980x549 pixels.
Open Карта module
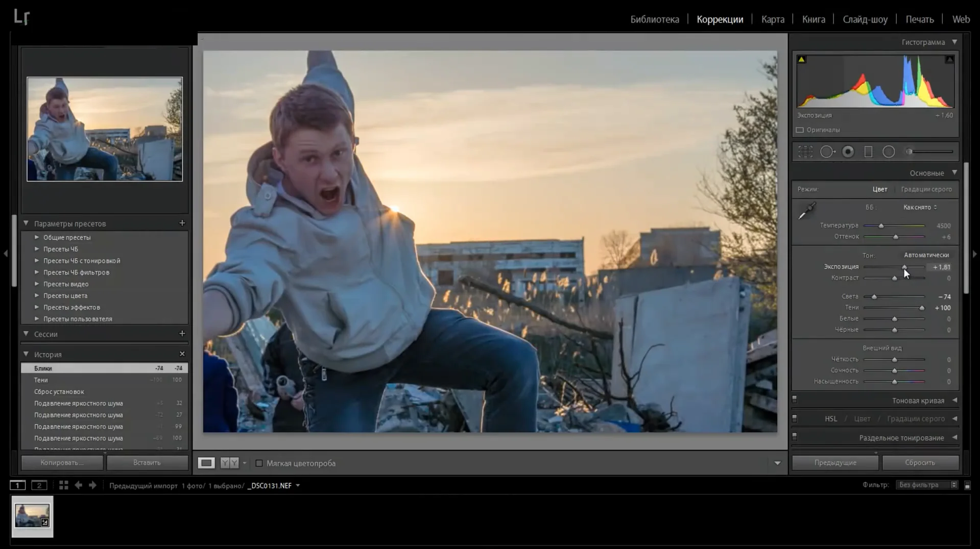[x=773, y=19]
